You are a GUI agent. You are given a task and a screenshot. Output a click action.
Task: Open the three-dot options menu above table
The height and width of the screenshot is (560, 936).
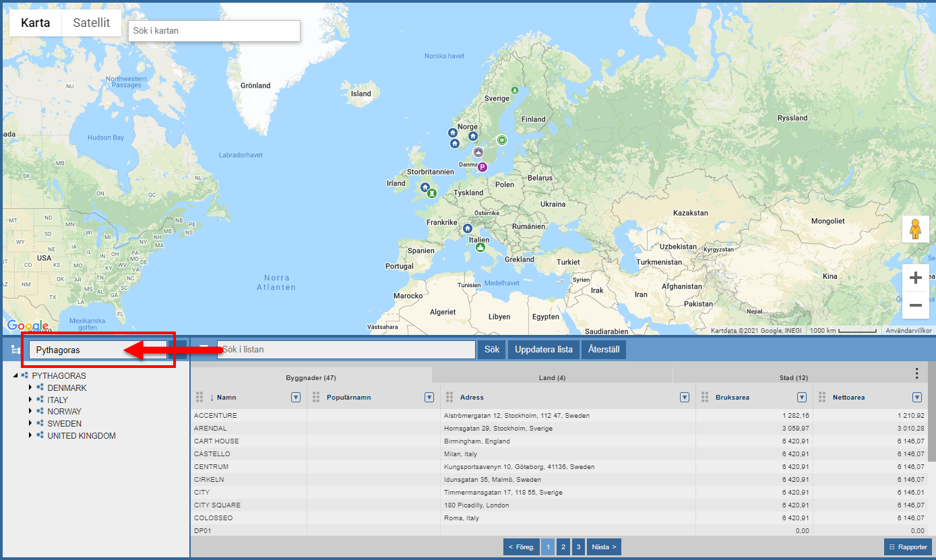(916, 373)
